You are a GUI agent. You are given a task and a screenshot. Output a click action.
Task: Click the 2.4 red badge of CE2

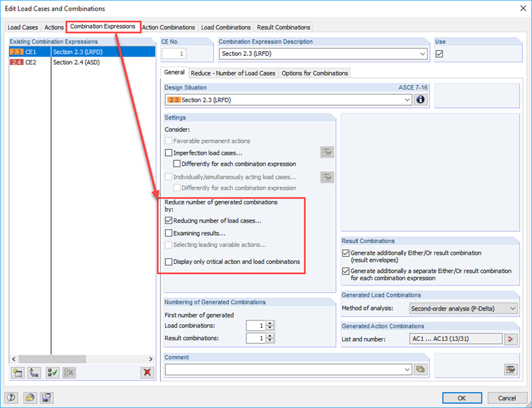click(x=17, y=62)
